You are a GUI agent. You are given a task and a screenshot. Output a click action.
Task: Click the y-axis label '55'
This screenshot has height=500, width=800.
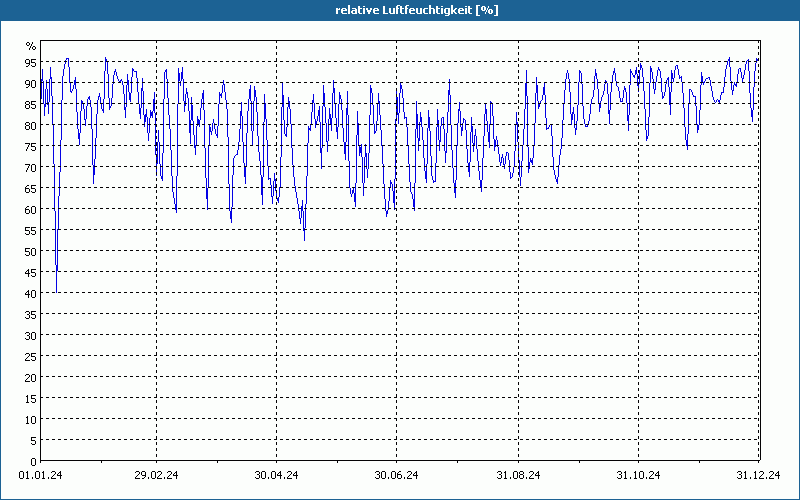point(31,231)
